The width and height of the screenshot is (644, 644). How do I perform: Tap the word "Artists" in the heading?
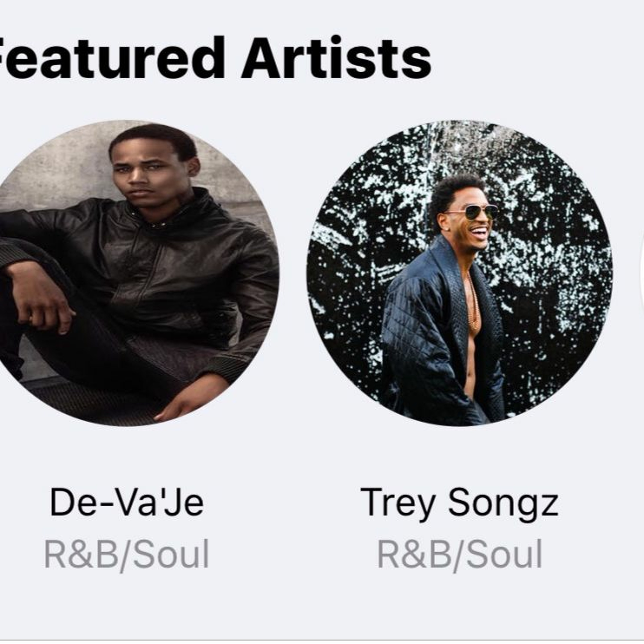(337, 58)
